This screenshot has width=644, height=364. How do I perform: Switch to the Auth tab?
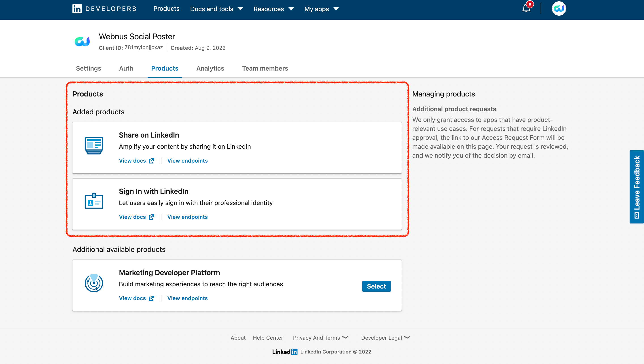point(126,68)
